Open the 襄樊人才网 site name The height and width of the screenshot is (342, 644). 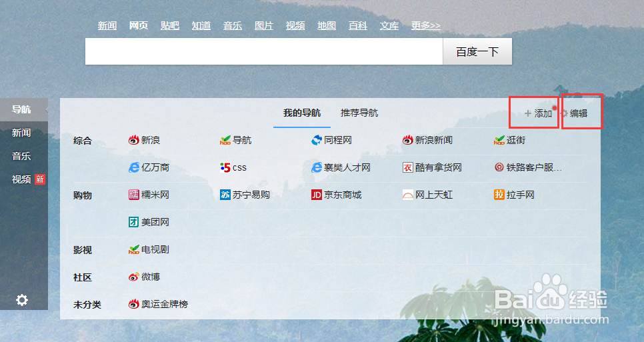click(347, 167)
